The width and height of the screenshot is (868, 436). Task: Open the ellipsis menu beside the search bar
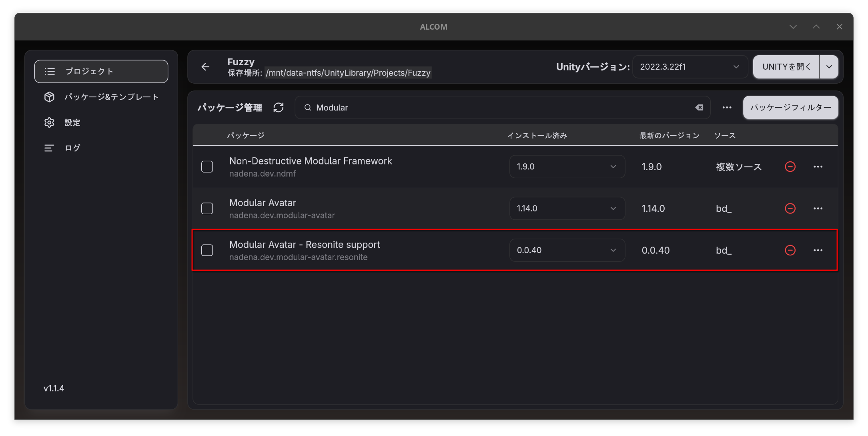pyautogui.click(x=727, y=107)
